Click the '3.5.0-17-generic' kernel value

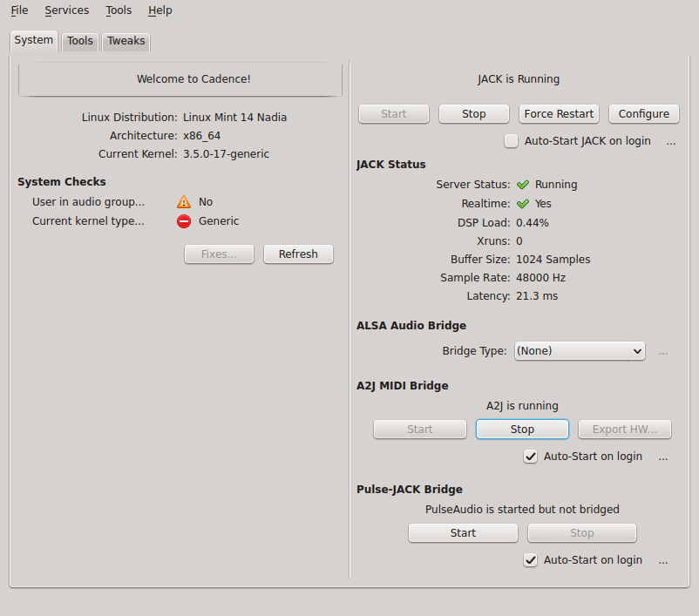click(226, 153)
